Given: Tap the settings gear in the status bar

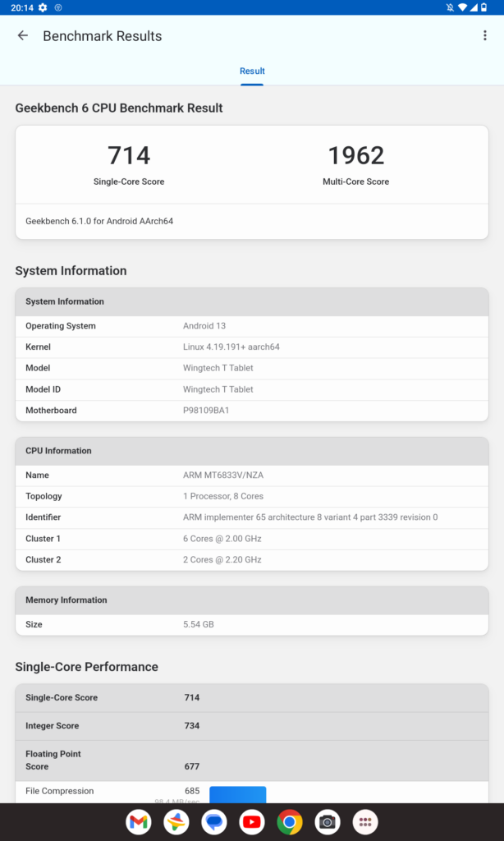Looking at the screenshot, I should 43,7.
